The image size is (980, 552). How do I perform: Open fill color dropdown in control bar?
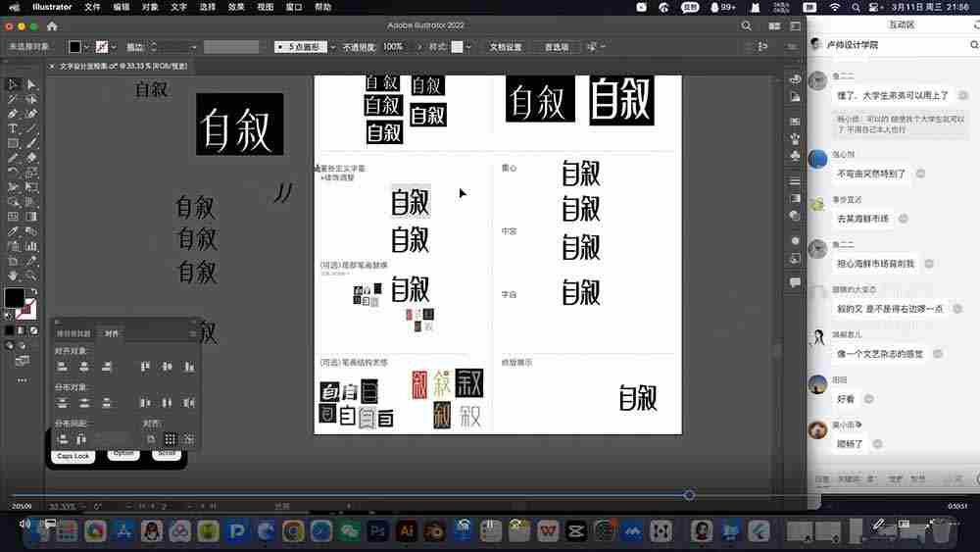point(86,47)
